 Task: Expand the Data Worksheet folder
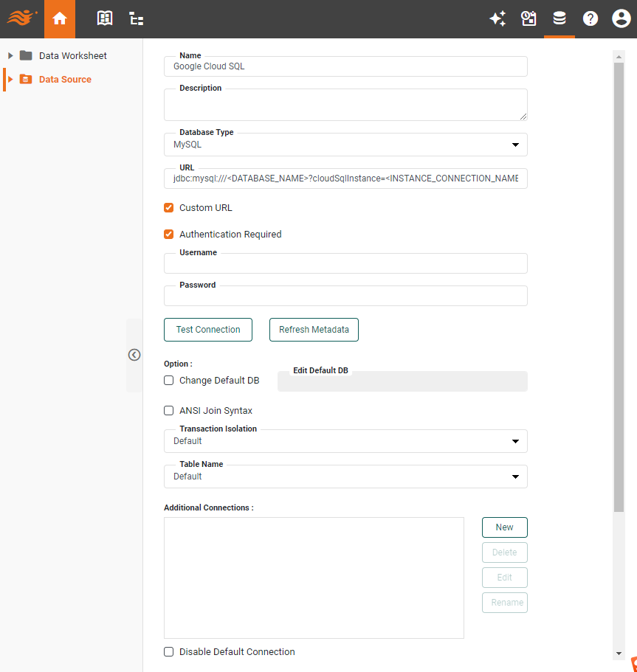pos(10,55)
